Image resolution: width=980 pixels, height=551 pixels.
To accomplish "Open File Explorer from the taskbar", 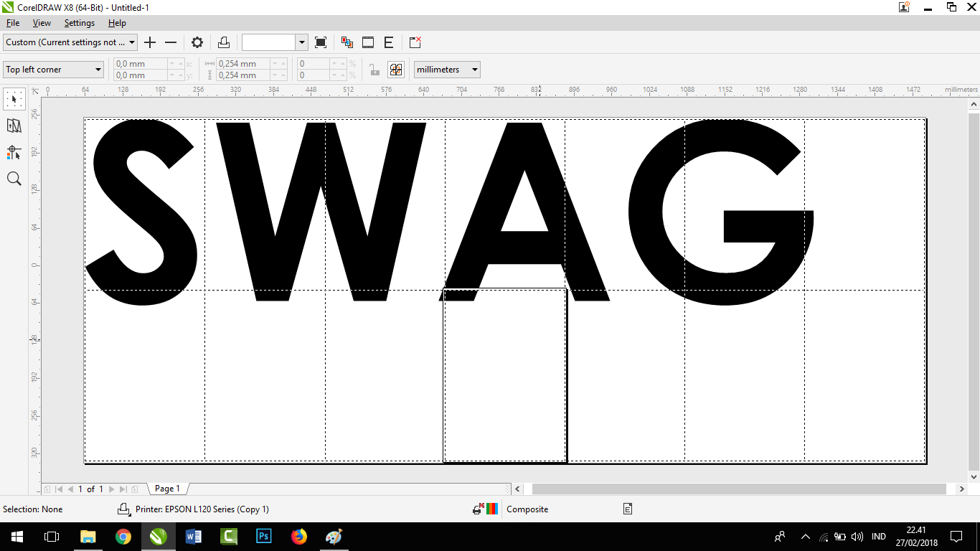I will (88, 537).
